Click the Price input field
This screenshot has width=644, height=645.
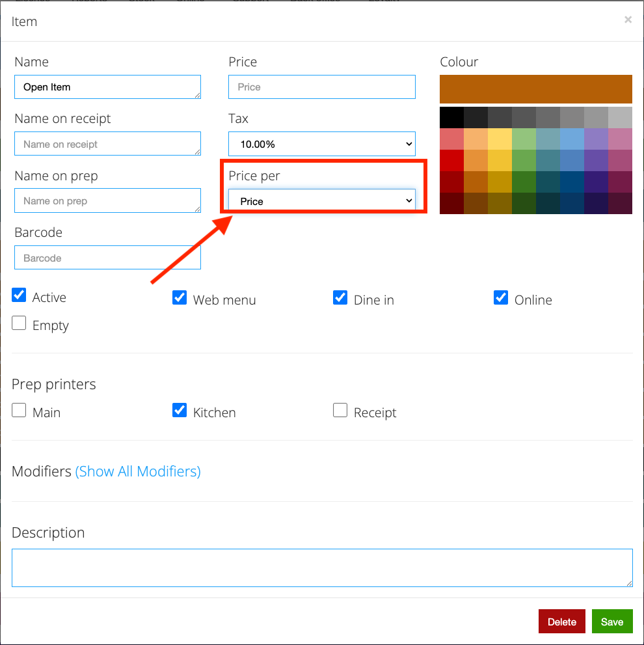[321, 87]
